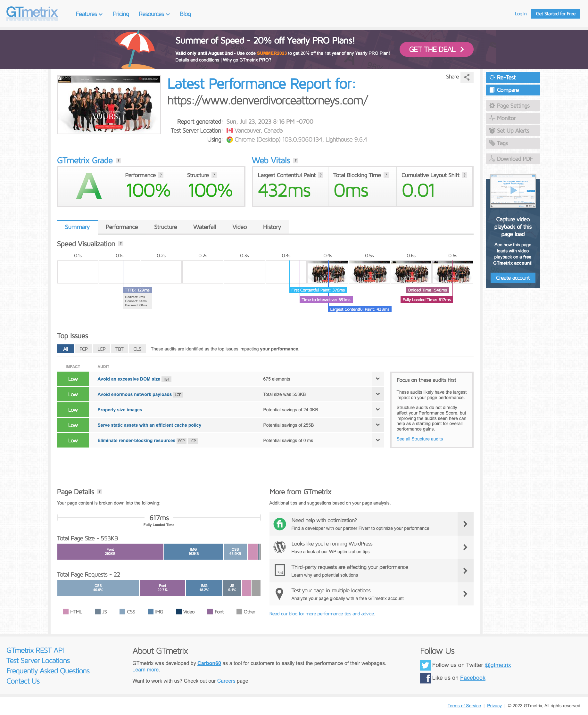
Task: Click the website screenshot thumbnail
Action: (109, 105)
